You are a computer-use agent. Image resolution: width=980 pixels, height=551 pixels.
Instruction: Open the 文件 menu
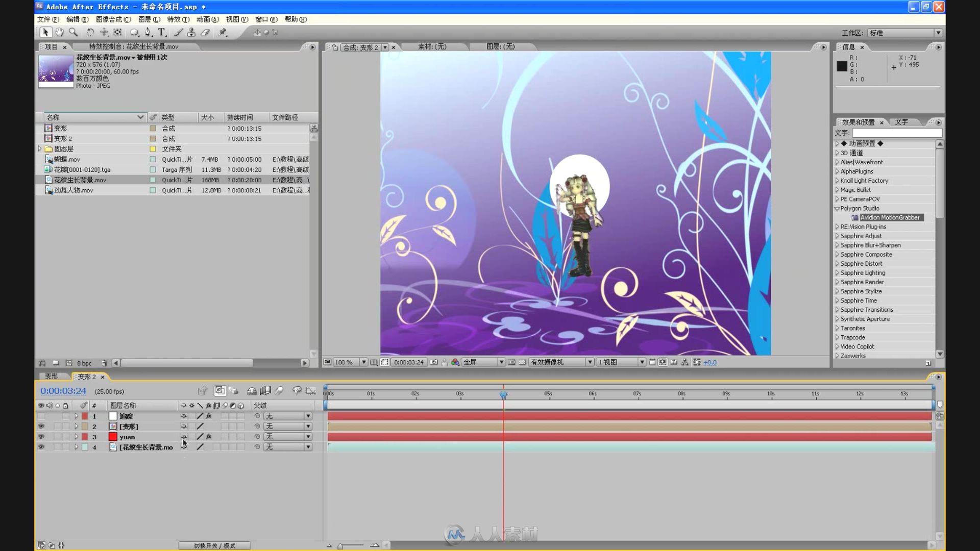pos(48,19)
